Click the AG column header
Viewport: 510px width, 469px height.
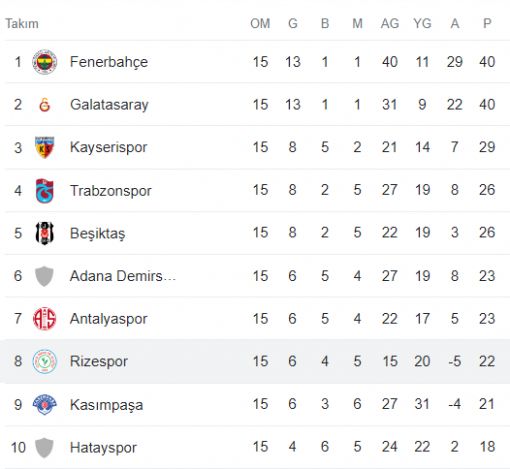390,24
